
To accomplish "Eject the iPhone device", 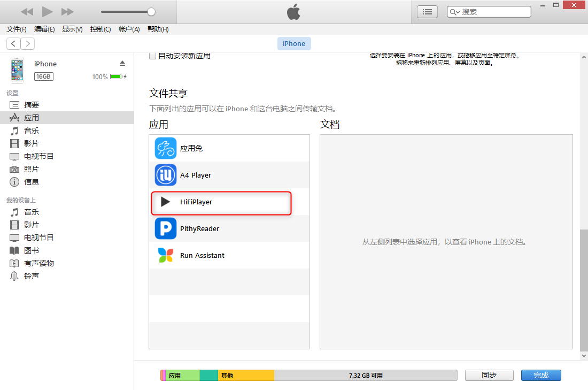I will click(122, 63).
